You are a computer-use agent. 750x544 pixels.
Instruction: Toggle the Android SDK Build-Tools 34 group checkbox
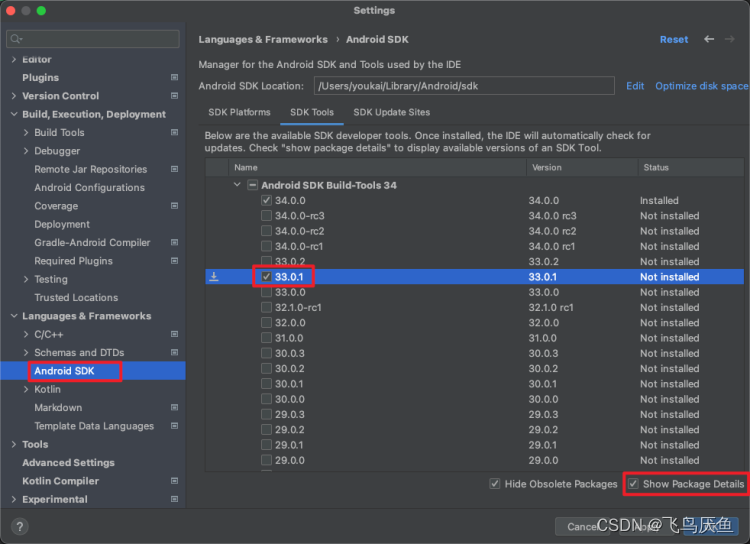(253, 185)
